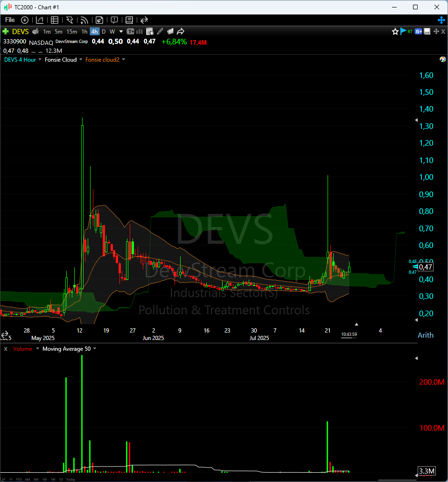Image resolution: width=448 pixels, height=482 pixels.
Task: Open the chart tool icon in top toolbar
Action: tap(40, 20)
